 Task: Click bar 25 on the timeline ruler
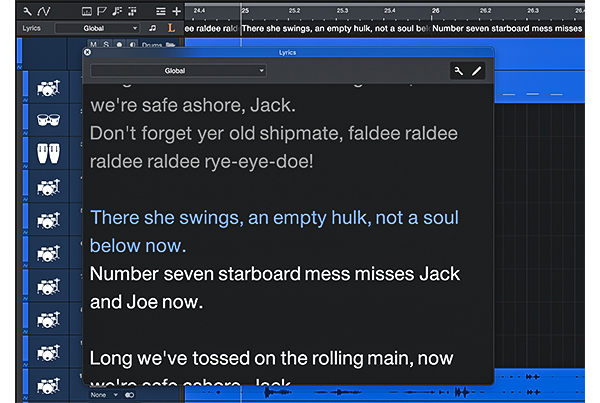[245, 11]
